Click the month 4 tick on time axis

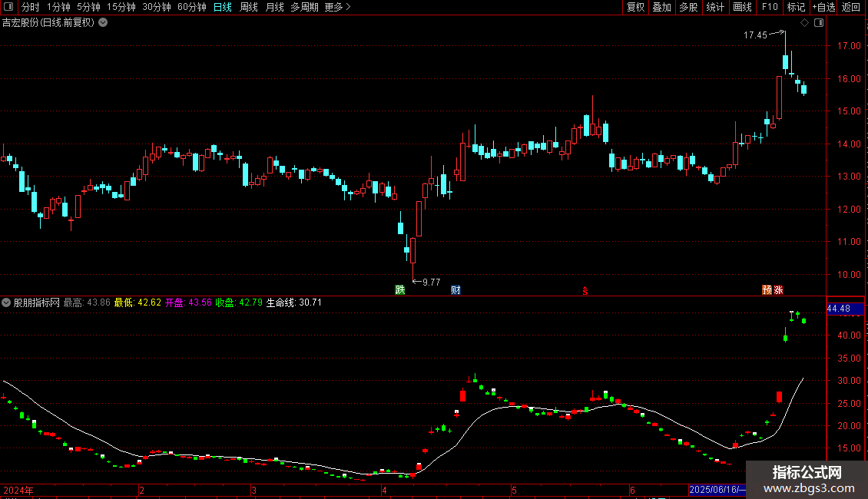(x=384, y=490)
